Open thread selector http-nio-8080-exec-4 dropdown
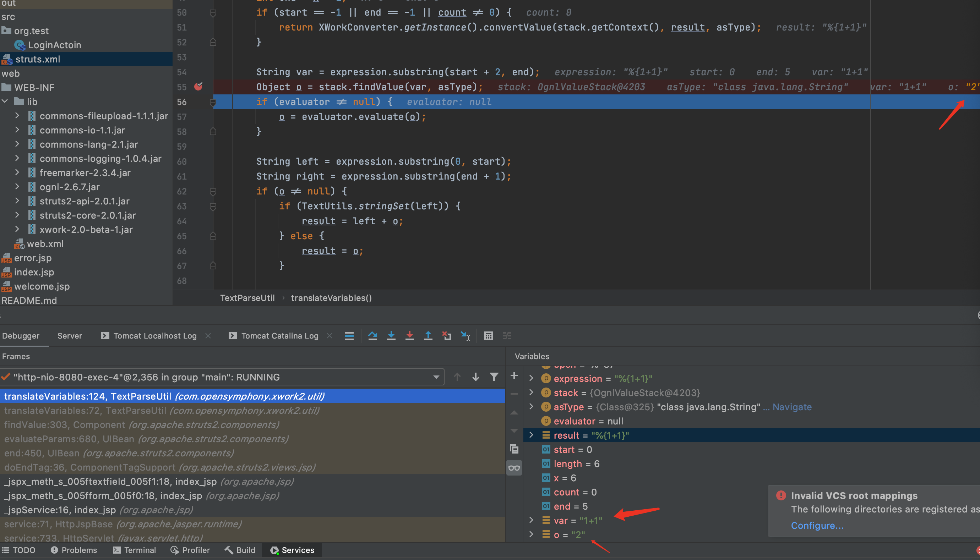The width and height of the screenshot is (980, 560). click(x=436, y=377)
